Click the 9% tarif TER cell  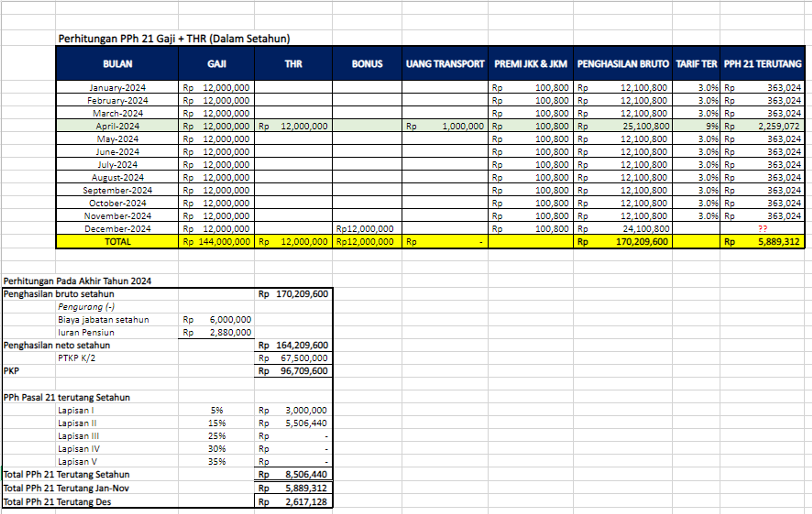point(696,126)
